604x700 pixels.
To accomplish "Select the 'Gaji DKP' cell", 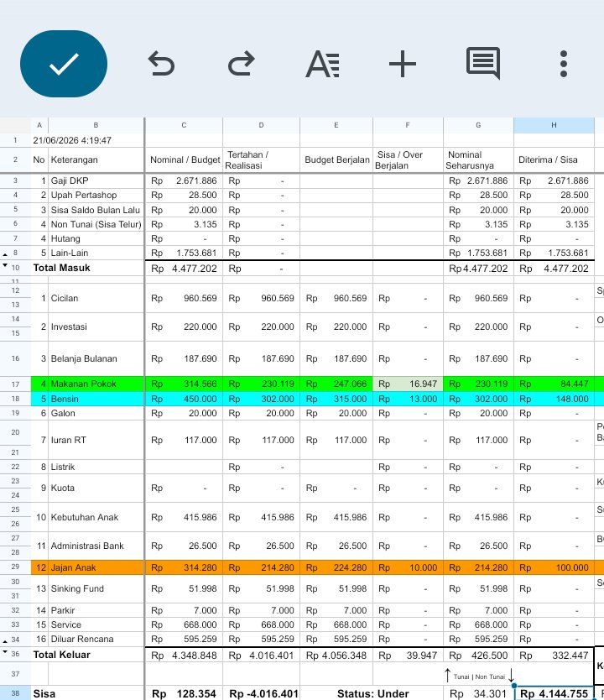I will (x=96, y=180).
